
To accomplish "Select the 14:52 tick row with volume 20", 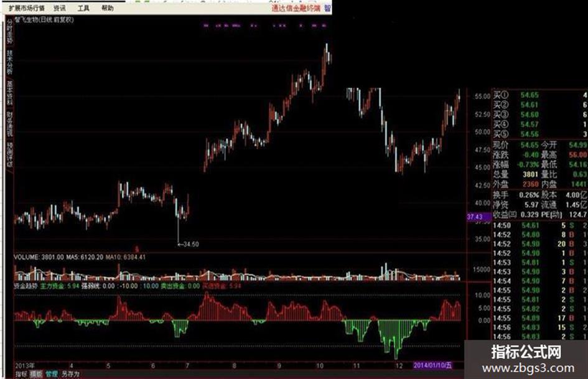I will click(x=540, y=244).
